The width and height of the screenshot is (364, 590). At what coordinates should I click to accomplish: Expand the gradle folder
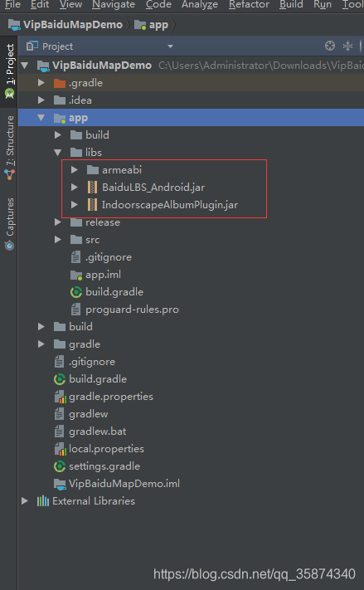point(41,344)
